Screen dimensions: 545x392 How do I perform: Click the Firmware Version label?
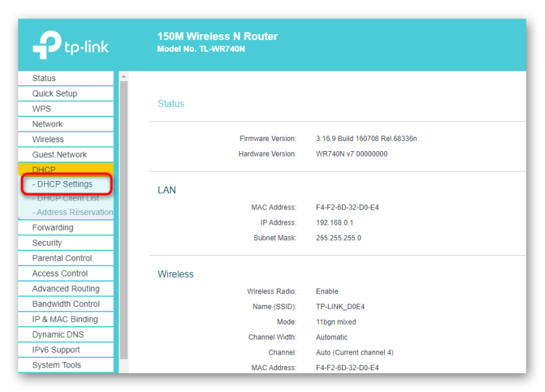pos(268,139)
